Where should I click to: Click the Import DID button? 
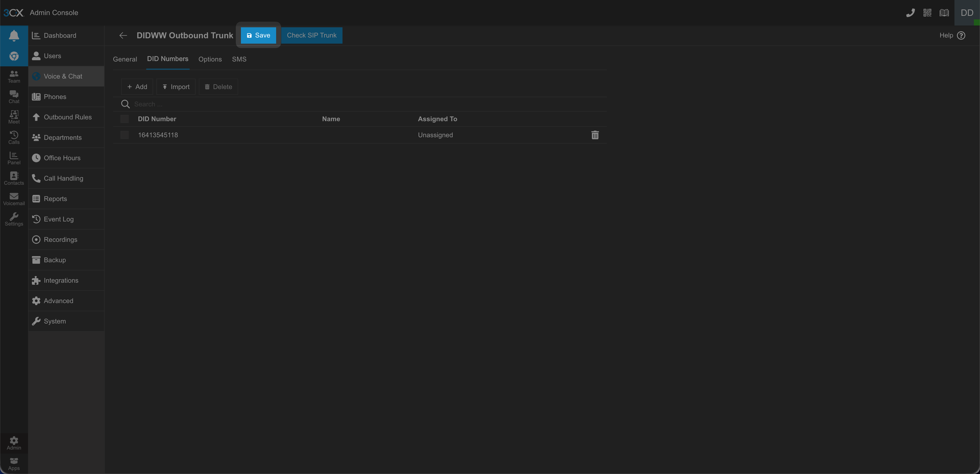tap(176, 87)
